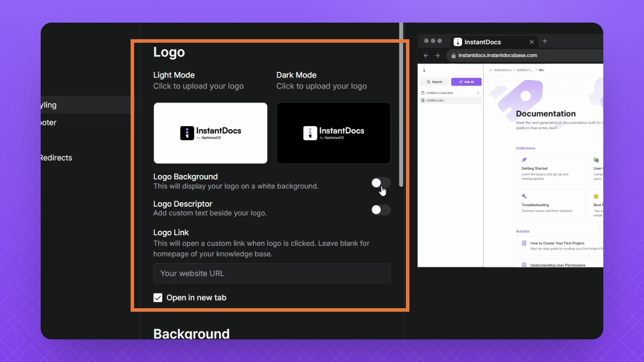The image size is (644, 362).
Task: Click the Light Mode label
Action: [174, 75]
